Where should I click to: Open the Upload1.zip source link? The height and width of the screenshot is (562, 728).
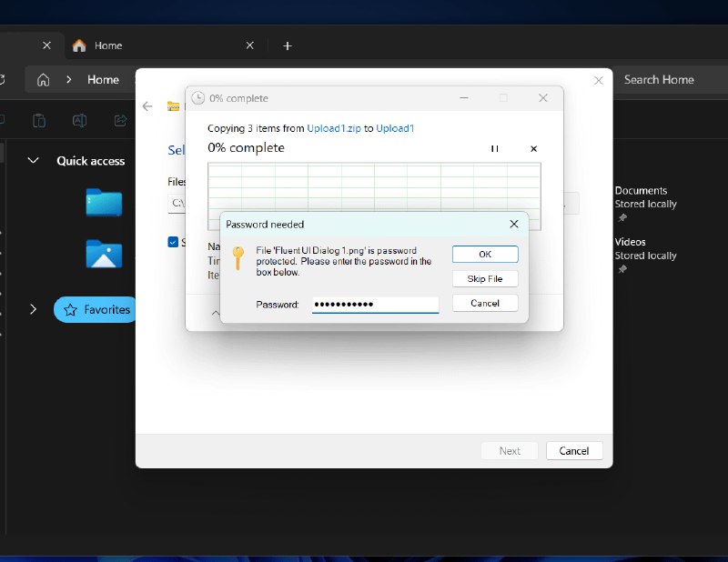(x=334, y=128)
